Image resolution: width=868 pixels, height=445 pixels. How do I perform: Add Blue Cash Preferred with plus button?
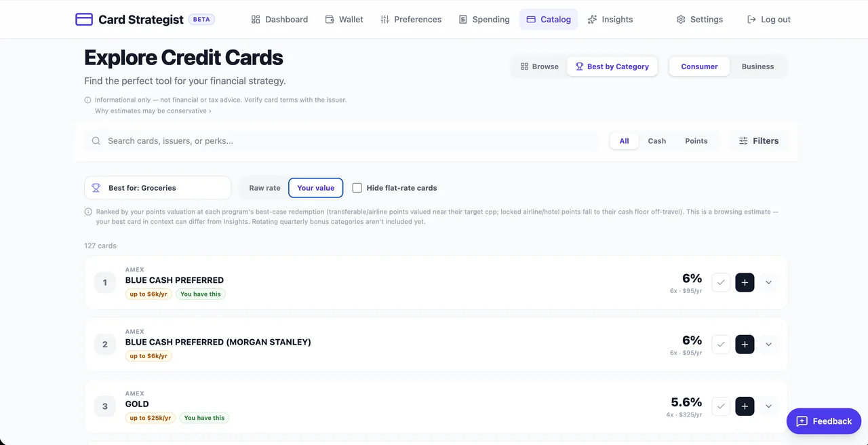745,282
